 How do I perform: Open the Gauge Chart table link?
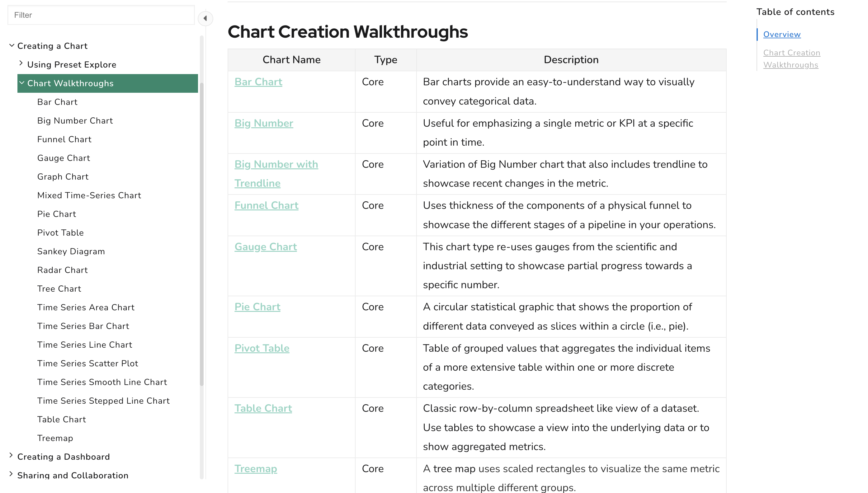pyautogui.click(x=266, y=247)
